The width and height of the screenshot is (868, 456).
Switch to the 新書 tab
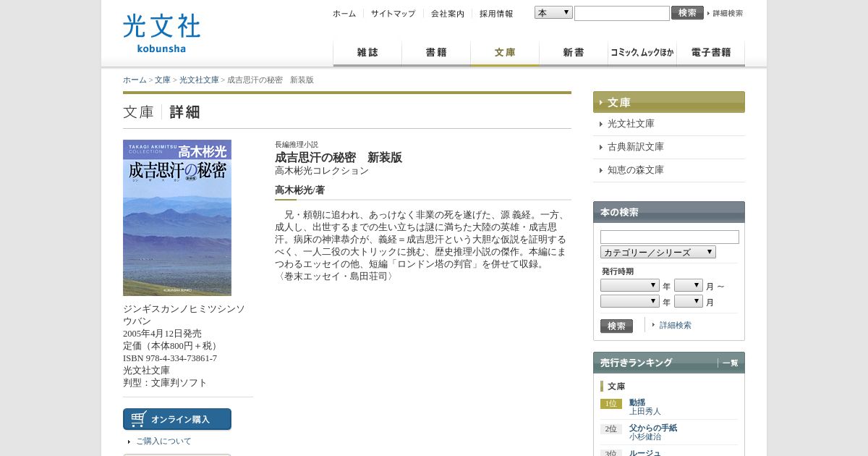click(574, 54)
